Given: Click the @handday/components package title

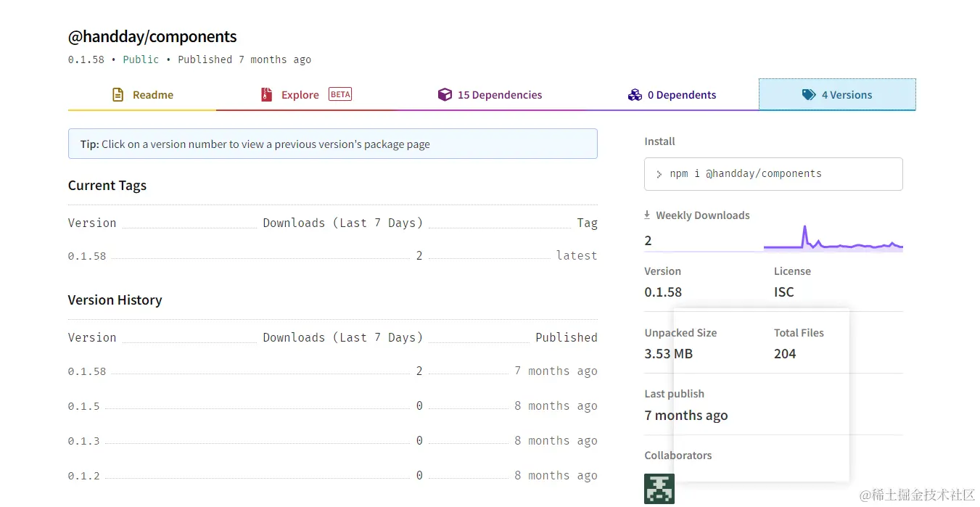Looking at the screenshot, I should click(x=152, y=36).
